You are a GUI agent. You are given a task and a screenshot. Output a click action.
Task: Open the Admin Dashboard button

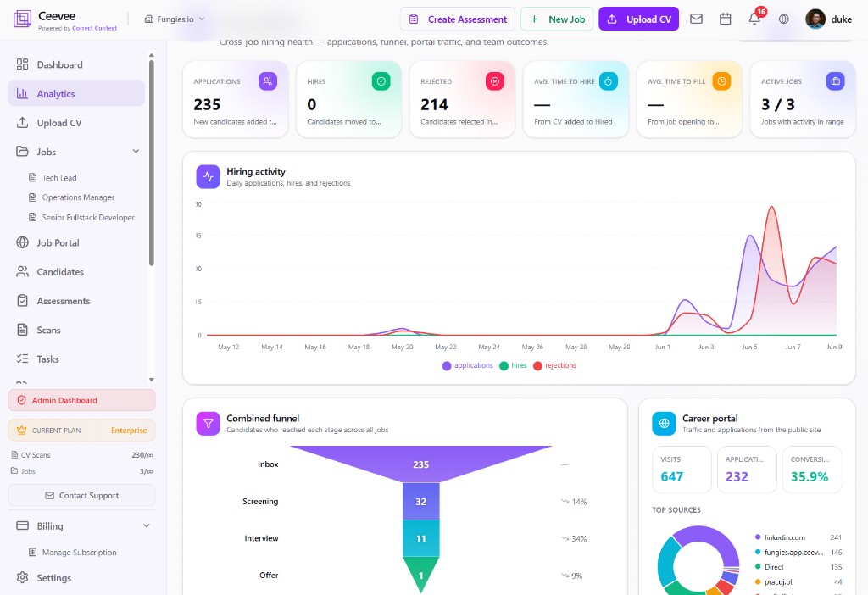pos(81,399)
